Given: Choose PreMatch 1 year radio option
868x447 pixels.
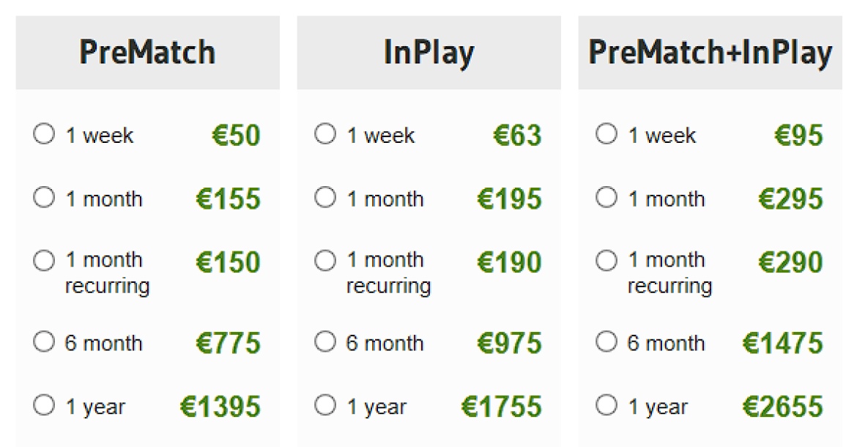Looking at the screenshot, I should coord(44,405).
